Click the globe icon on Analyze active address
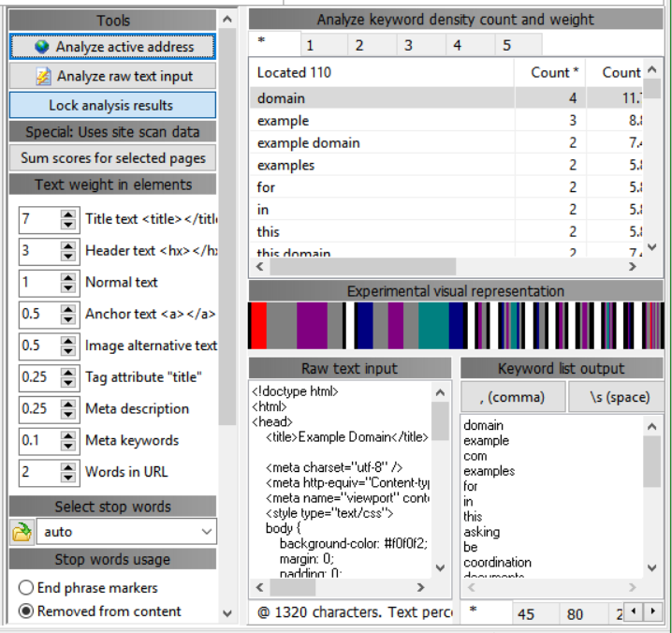 (42, 47)
